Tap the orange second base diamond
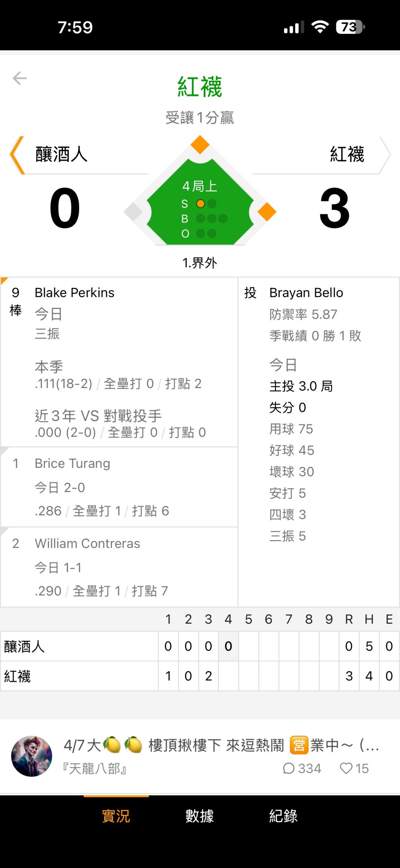 (x=200, y=145)
